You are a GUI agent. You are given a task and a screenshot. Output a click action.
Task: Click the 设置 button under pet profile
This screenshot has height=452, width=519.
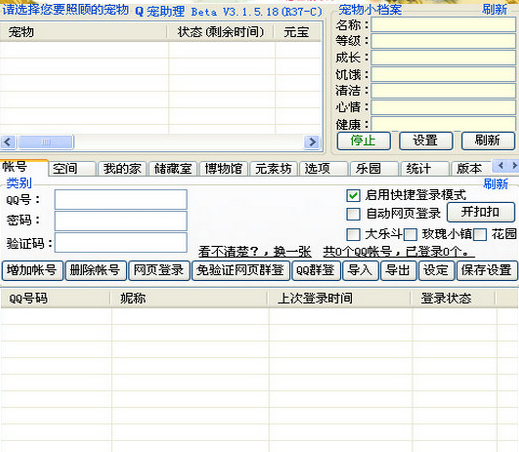click(426, 141)
